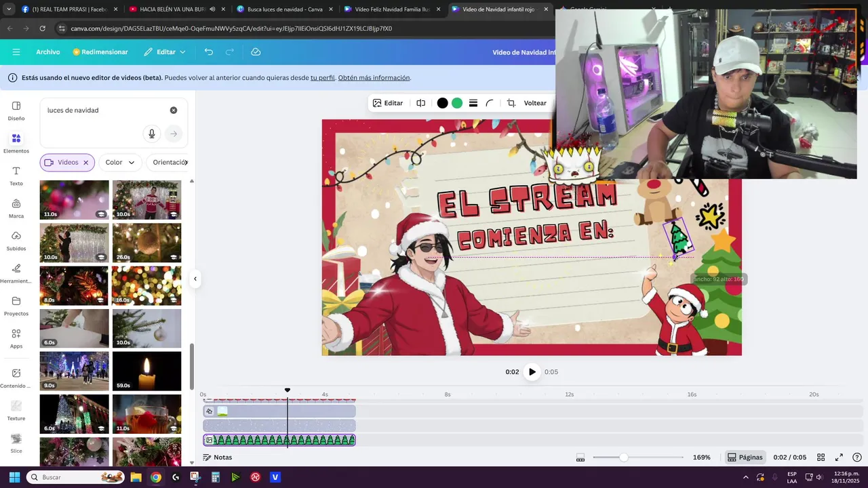
Task: Select the 9.0s night street lights video
Action: [x=74, y=371]
